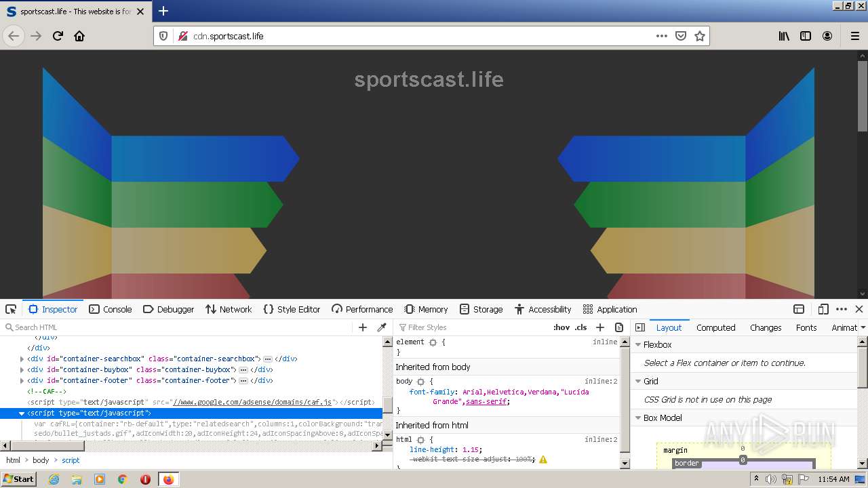This screenshot has width=868, height=488.
Task: Collapse the Flexbox section
Action: click(637, 345)
